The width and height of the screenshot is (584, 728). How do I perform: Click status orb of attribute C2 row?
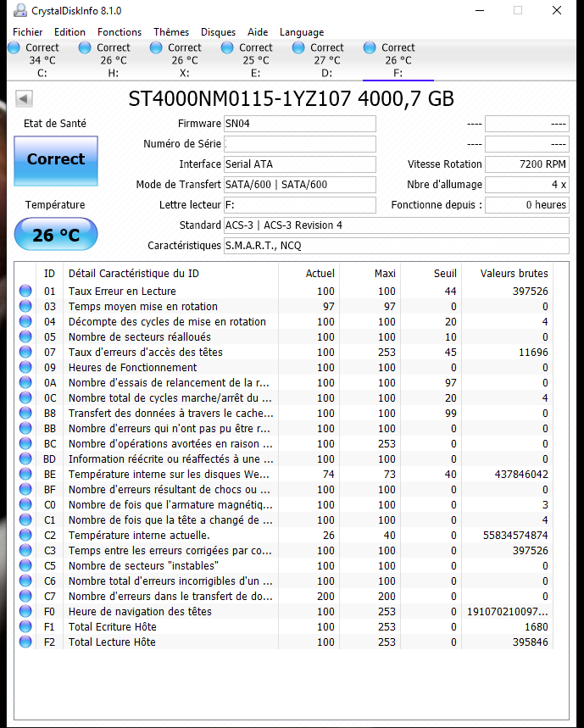coord(25,535)
